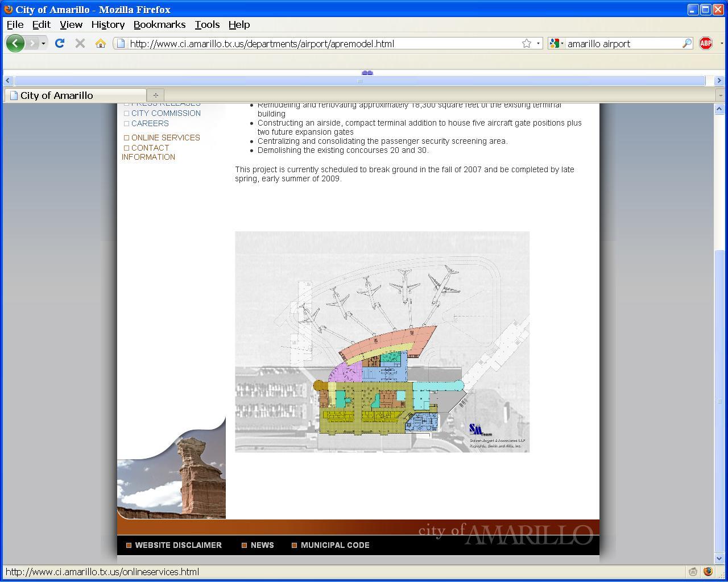This screenshot has width=728, height=582.
Task: Click the Forward navigation arrow
Action: click(x=32, y=43)
